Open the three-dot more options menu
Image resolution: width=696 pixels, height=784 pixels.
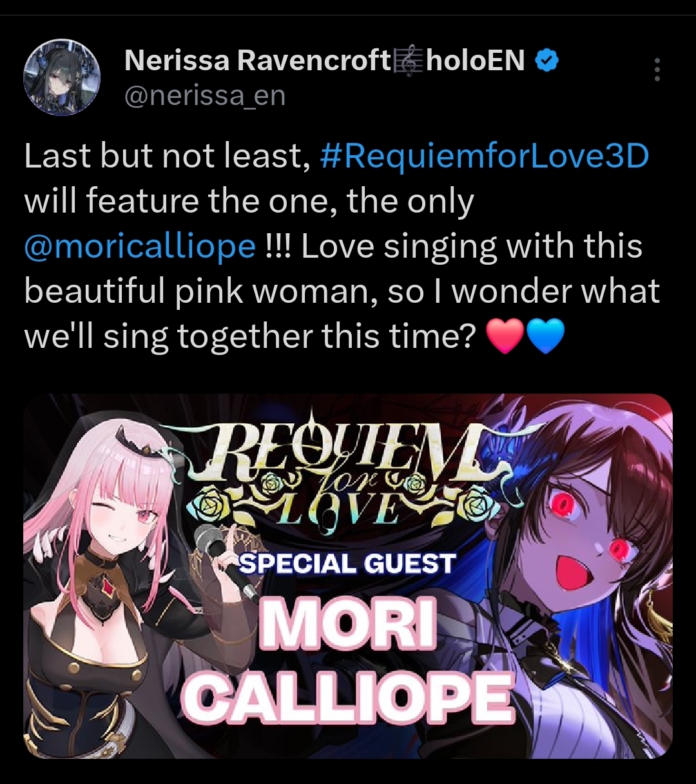click(657, 70)
